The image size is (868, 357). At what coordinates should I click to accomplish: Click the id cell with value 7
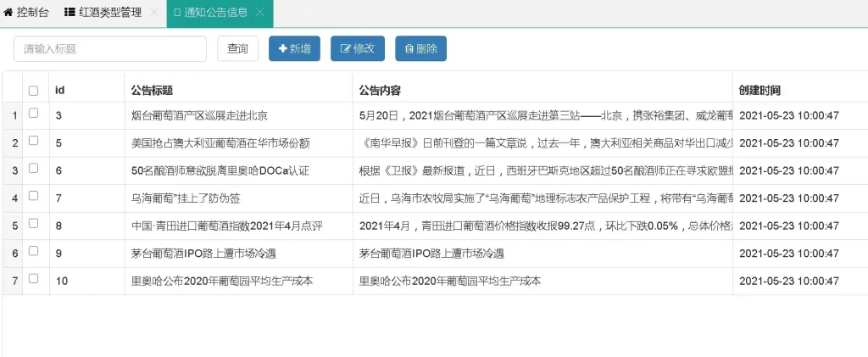tap(87, 198)
